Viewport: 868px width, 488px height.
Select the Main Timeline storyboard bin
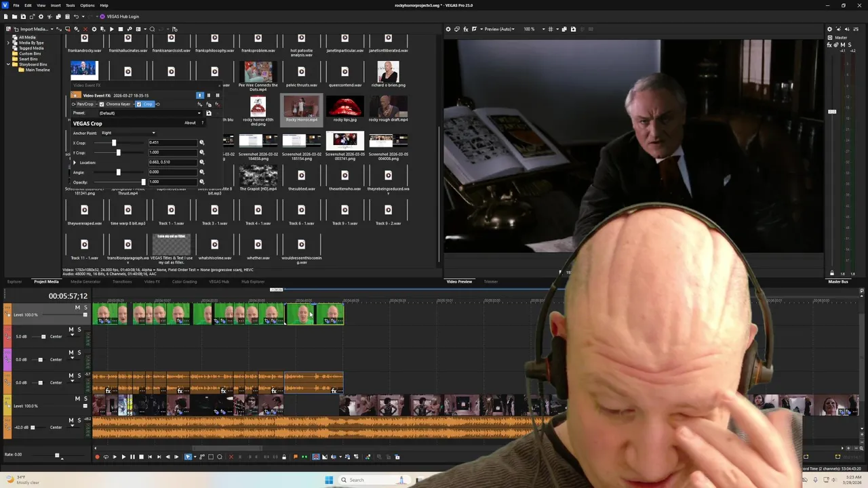[x=37, y=70]
